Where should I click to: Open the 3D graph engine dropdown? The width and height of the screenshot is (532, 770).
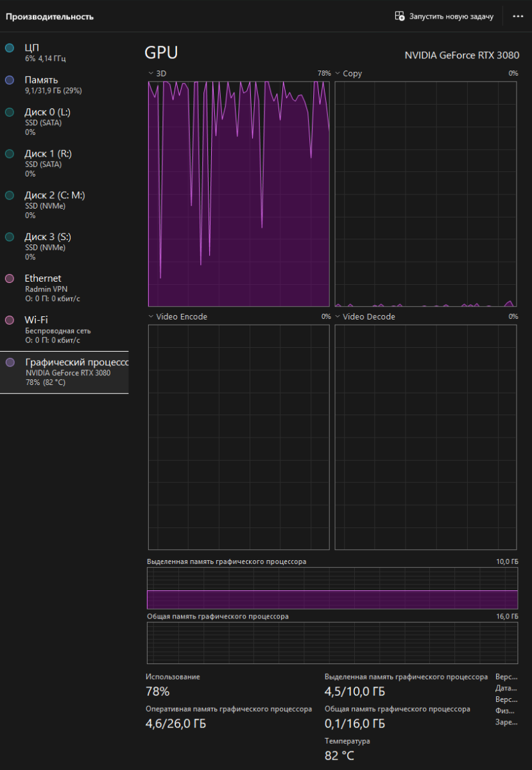(151, 74)
